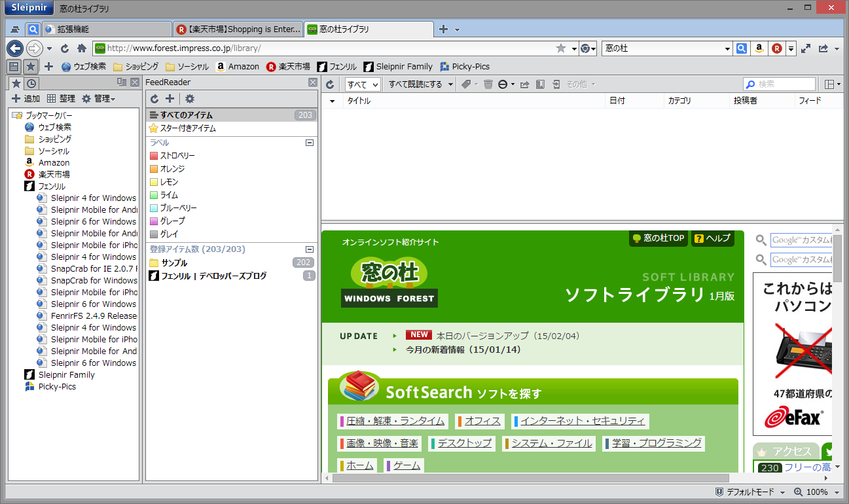Image resolution: width=849 pixels, height=504 pixels.
Task: Click the ヘルプ button on the webpage
Action: coord(712,238)
